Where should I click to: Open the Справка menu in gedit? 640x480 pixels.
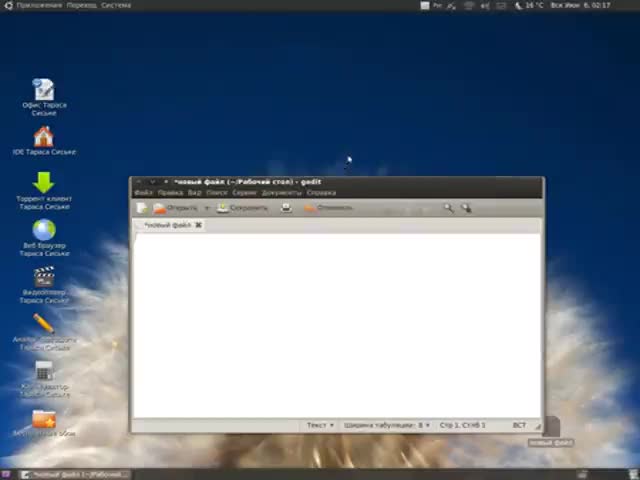click(321, 192)
